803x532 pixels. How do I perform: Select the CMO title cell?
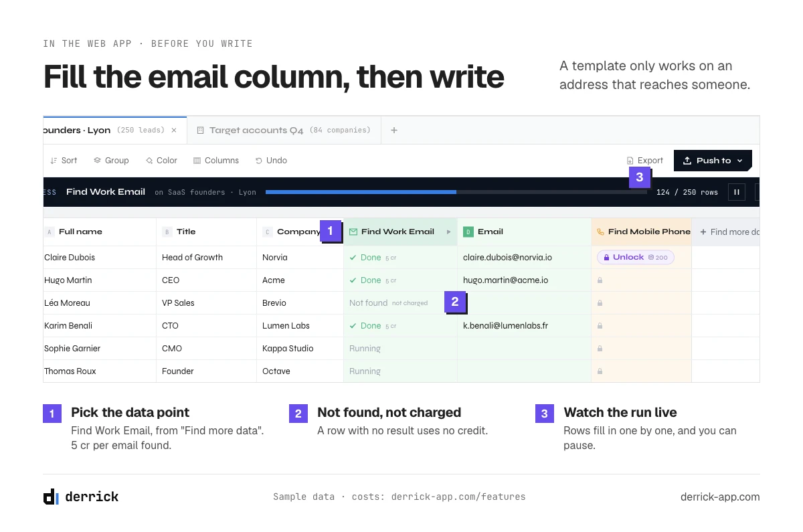[206, 349]
